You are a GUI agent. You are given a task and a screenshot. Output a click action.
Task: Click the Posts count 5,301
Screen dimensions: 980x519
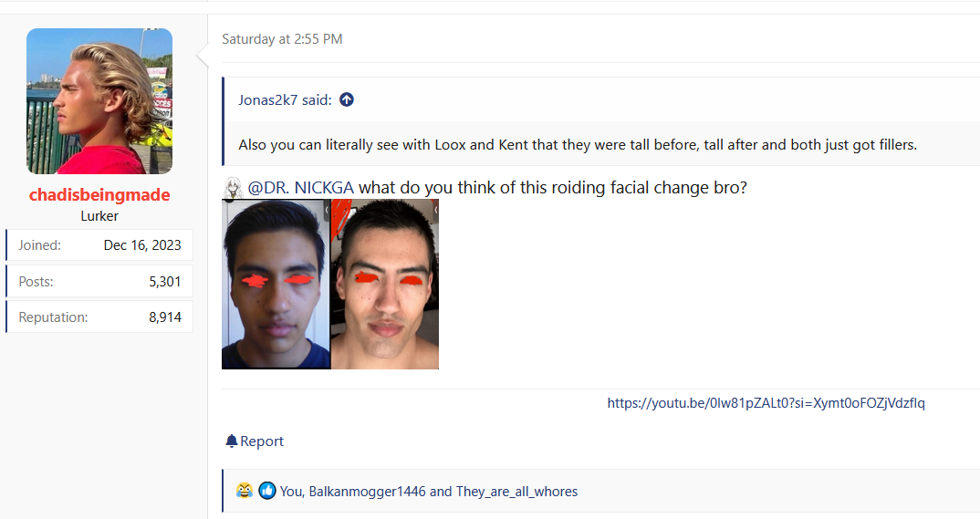pos(164,282)
